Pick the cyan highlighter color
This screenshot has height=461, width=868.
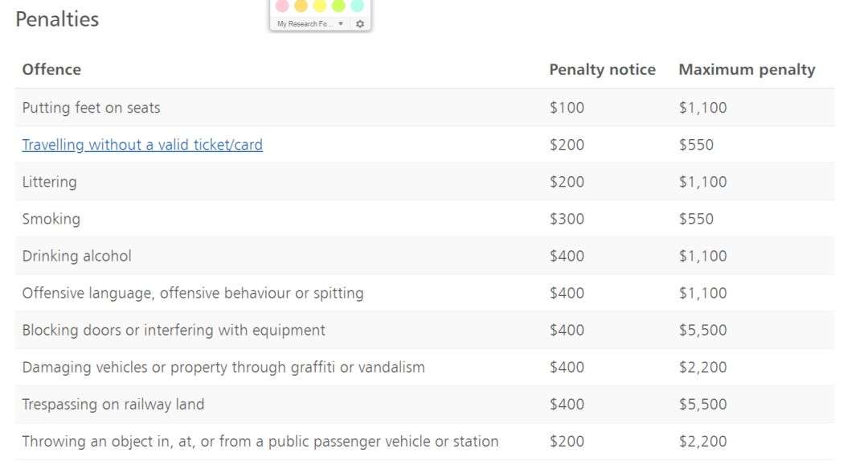[x=358, y=6]
